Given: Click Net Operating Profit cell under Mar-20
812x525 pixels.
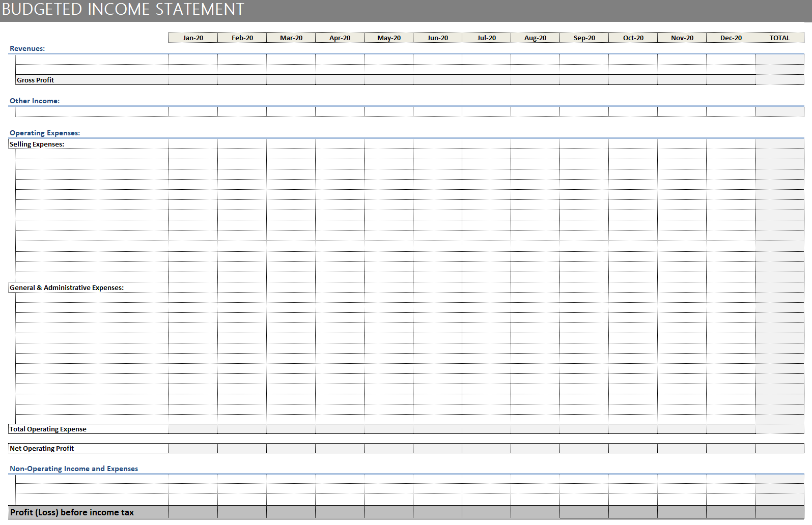Looking at the screenshot, I should 291,448.
